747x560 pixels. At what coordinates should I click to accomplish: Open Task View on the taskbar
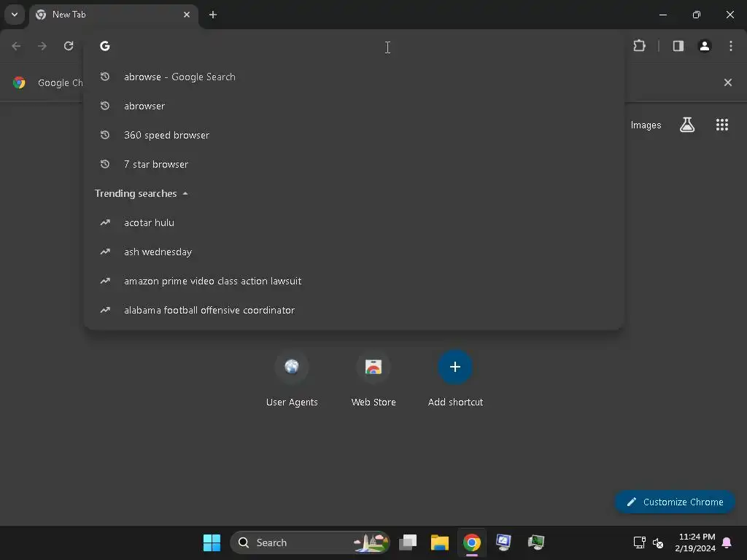[407, 542]
